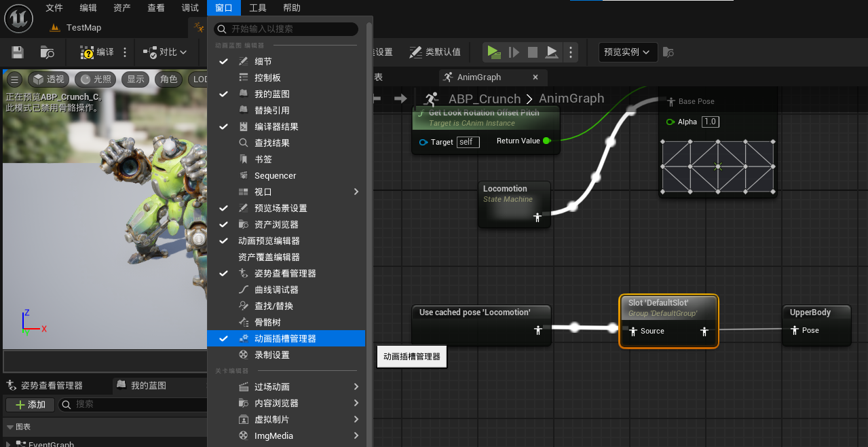
Task: Open compile options three-dot menu beside 编译
Action: tap(125, 52)
